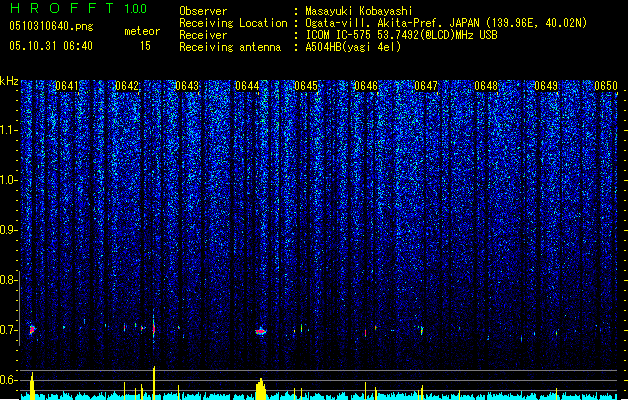
Task: Click the meteor count value 15
Action: 145,46
